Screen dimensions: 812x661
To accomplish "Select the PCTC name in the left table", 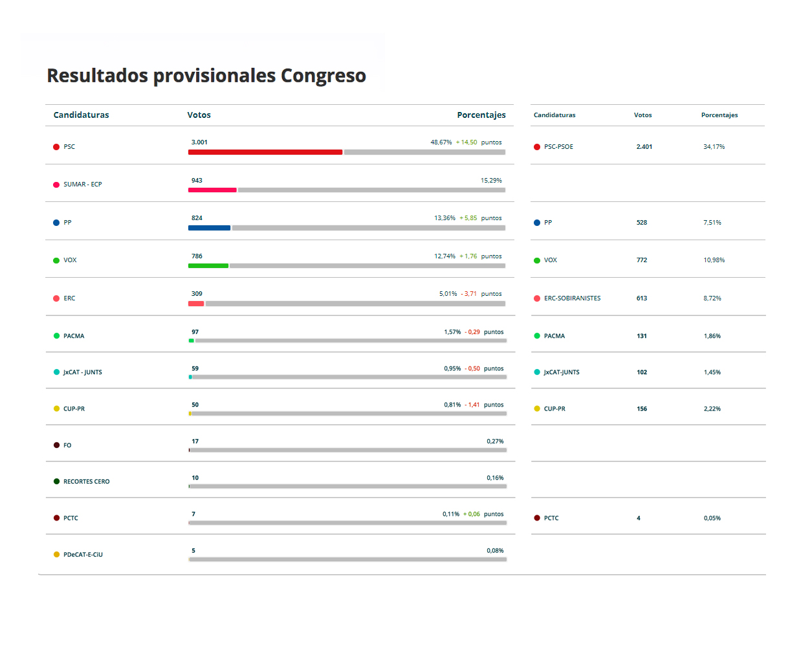I will click(x=71, y=519).
